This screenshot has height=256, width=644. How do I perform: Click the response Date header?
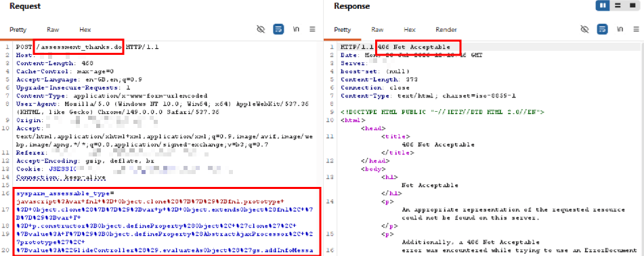click(412, 55)
